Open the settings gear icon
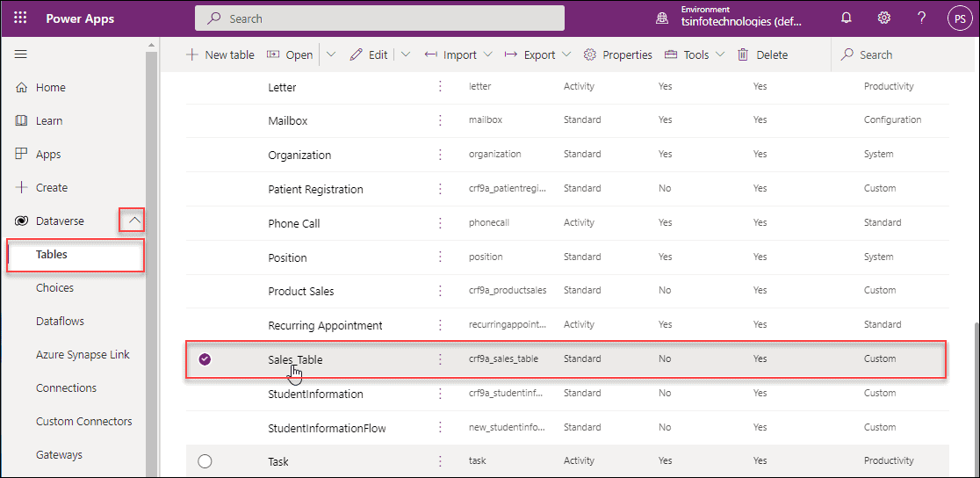 click(x=883, y=18)
